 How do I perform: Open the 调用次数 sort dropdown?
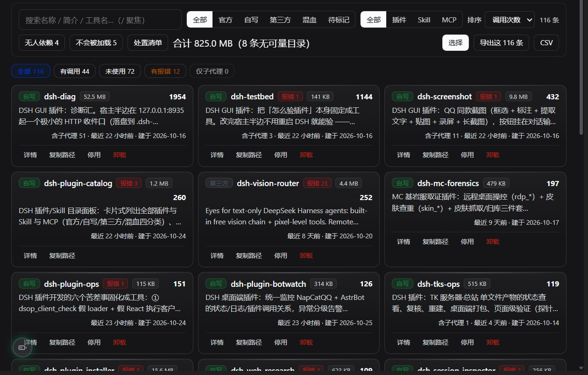510,20
